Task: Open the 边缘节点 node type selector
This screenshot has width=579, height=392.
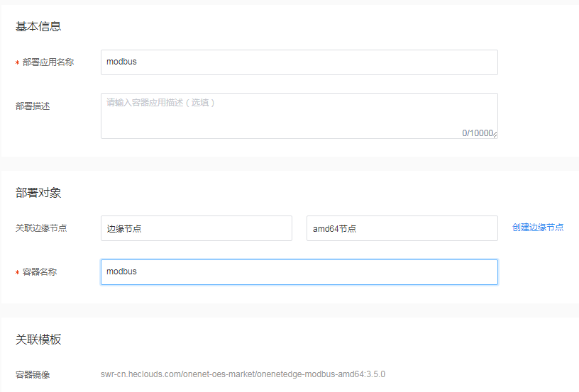Action: point(197,228)
